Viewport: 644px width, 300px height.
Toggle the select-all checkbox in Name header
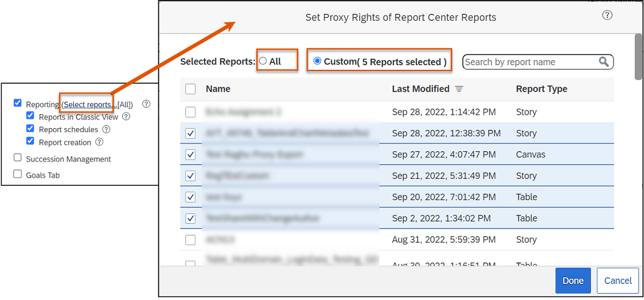coord(191,89)
